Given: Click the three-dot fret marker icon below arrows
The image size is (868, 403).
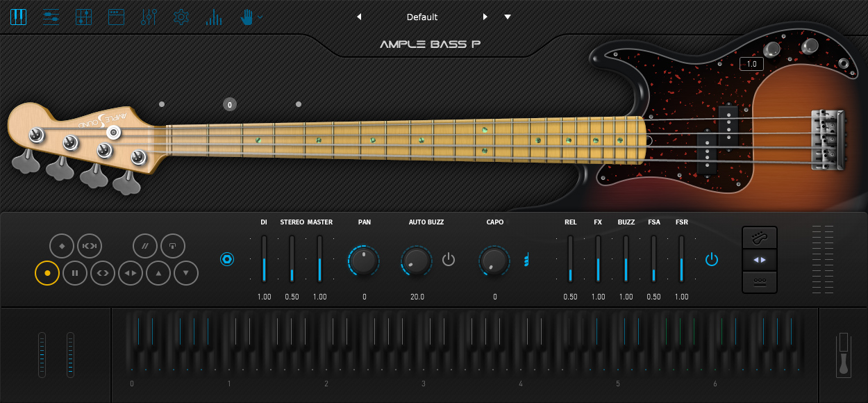Looking at the screenshot, I should pyautogui.click(x=759, y=282).
